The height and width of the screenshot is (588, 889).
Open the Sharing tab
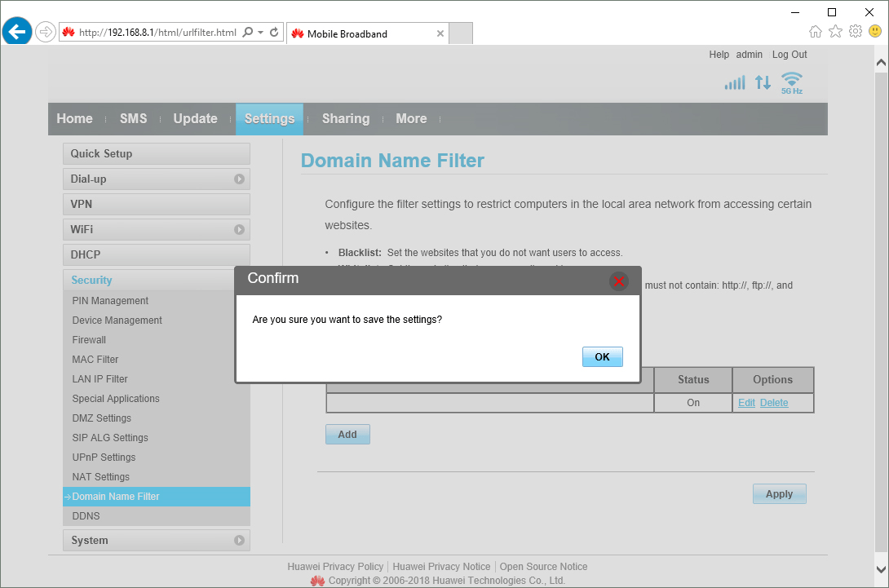pos(345,119)
